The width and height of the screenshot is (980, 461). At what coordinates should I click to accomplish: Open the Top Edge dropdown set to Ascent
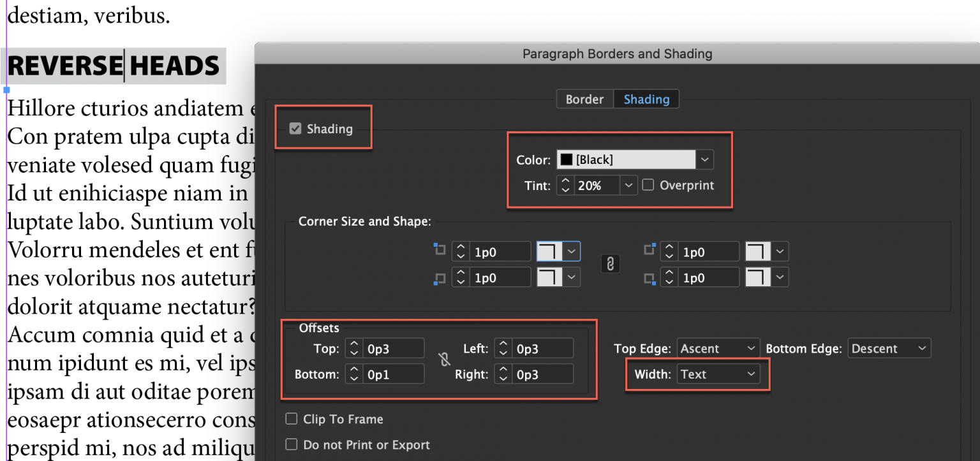[718, 348]
